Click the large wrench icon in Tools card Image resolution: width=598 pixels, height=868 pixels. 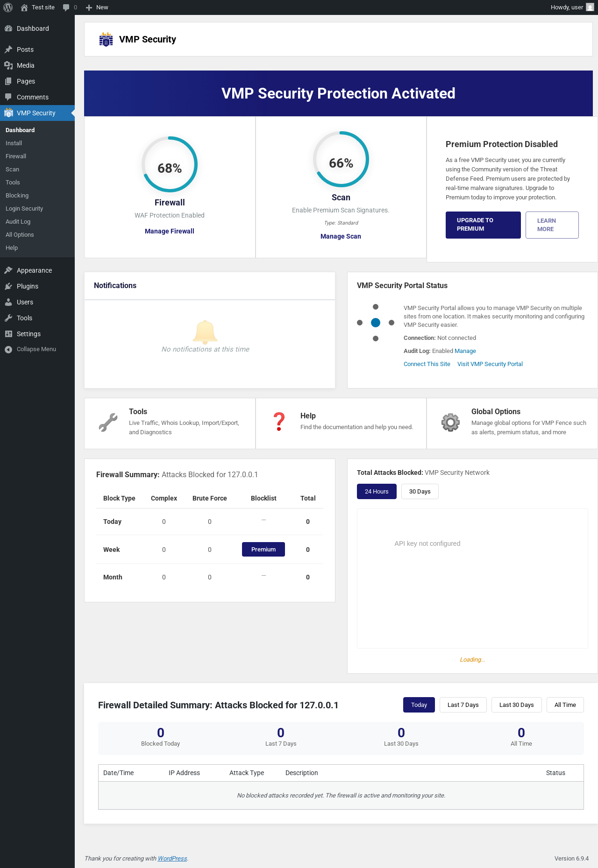click(x=108, y=423)
